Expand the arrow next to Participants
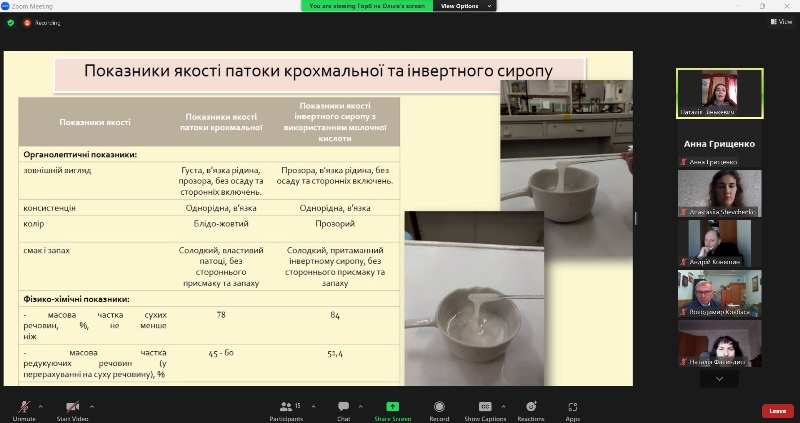This screenshot has height=423, width=800. 313,407
